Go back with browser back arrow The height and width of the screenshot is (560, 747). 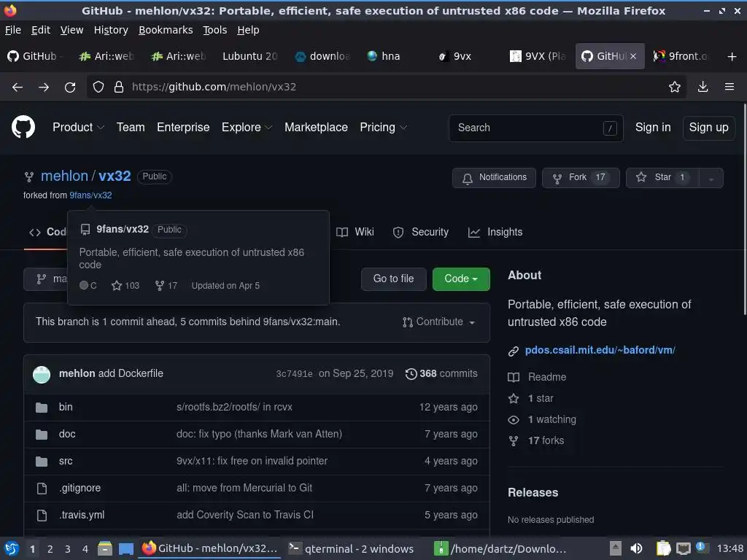click(18, 87)
